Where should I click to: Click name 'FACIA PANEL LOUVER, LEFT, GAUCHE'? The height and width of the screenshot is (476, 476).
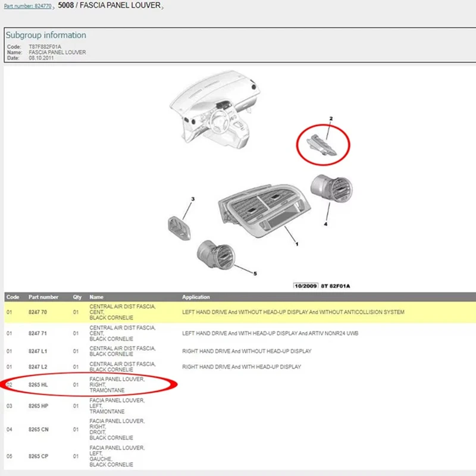click(117, 456)
